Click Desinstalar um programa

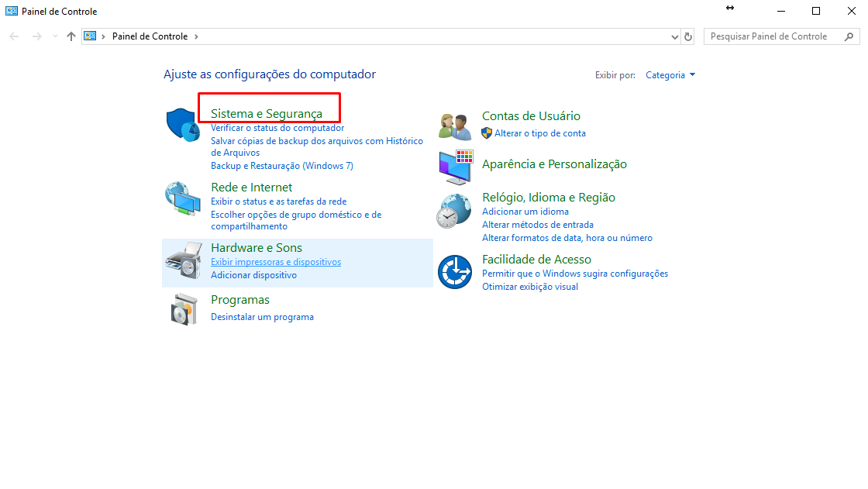point(263,317)
